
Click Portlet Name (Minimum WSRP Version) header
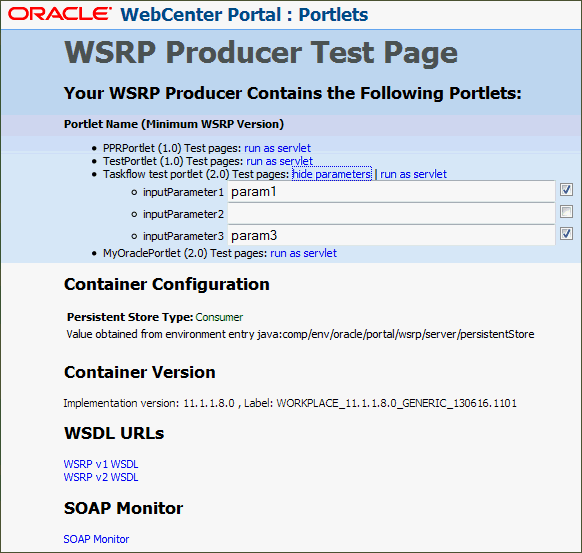pos(174,124)
